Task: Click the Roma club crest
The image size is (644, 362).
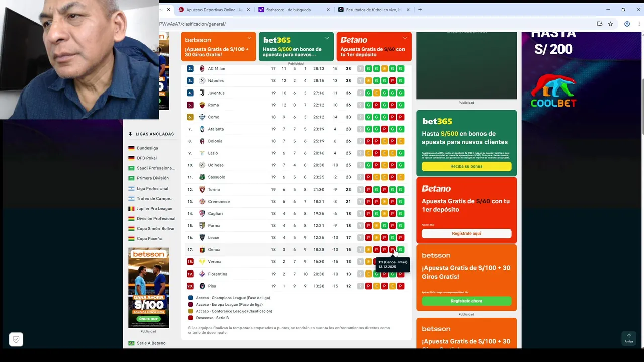Action: click(202, 105)
